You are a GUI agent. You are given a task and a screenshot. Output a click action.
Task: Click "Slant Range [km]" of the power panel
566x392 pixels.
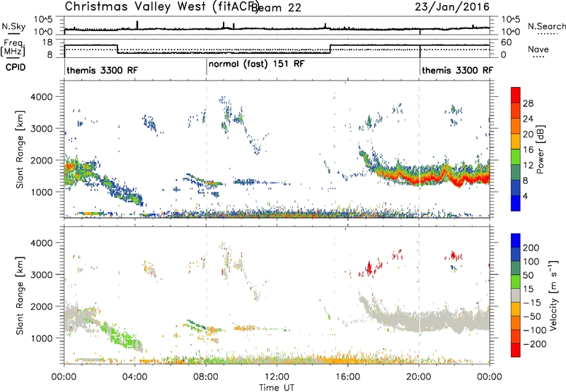[x=20, y=149]
